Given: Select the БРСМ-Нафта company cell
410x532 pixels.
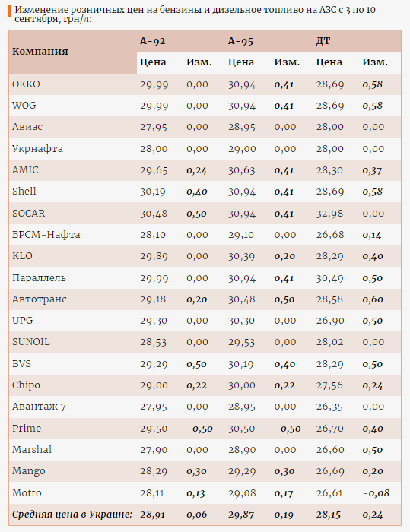Looking at the screenshot, I should [46, 234].
